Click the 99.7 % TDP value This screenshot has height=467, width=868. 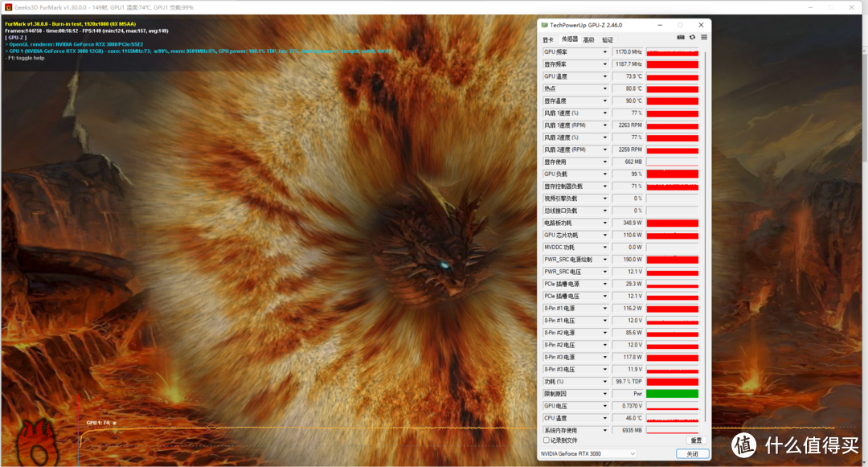pyautogui.click(x=628, y=381)
